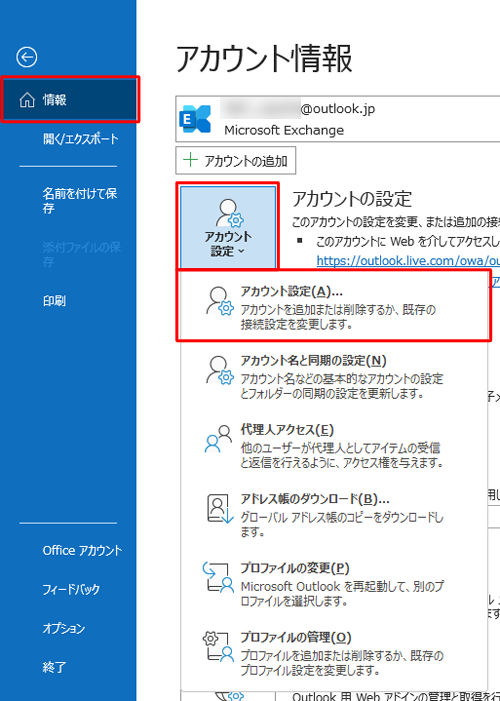Click the アカウントの設定 heading text
Image resolution: width=500 pixels, height=701 pixels.
click(352, 199)
